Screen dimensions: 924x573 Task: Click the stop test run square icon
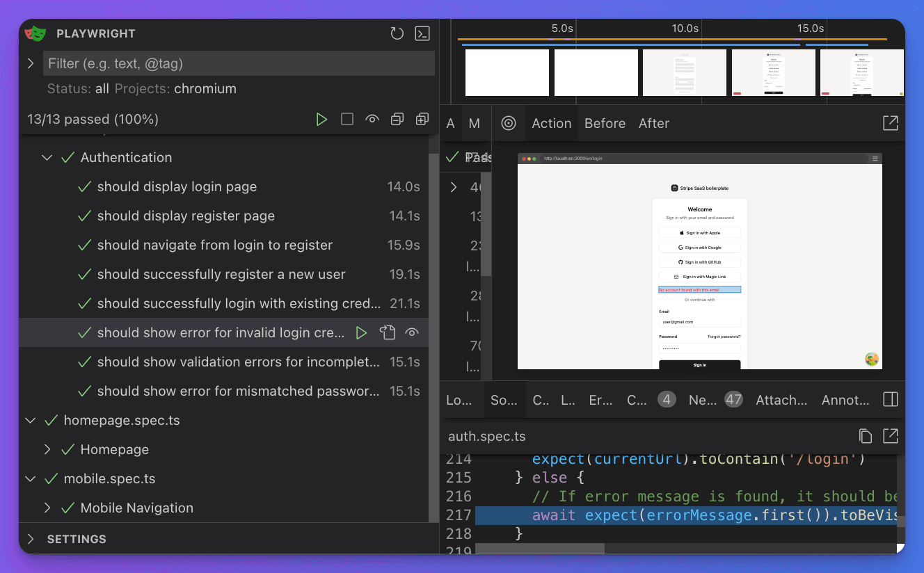pos(346,119)
